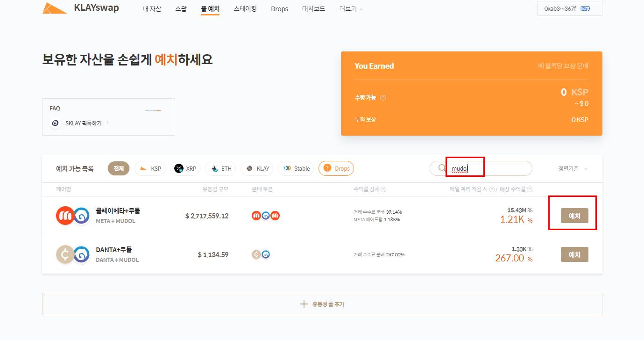
Task: Click 예치 button for DANTA+무돌 pool
Action: (x=574, y=254)
